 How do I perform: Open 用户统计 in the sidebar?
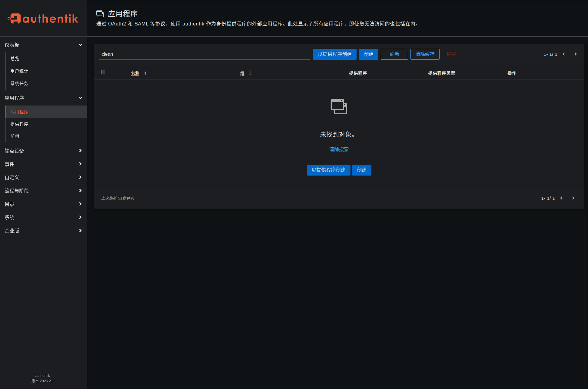pyautogui.click(x=19, y=71)
